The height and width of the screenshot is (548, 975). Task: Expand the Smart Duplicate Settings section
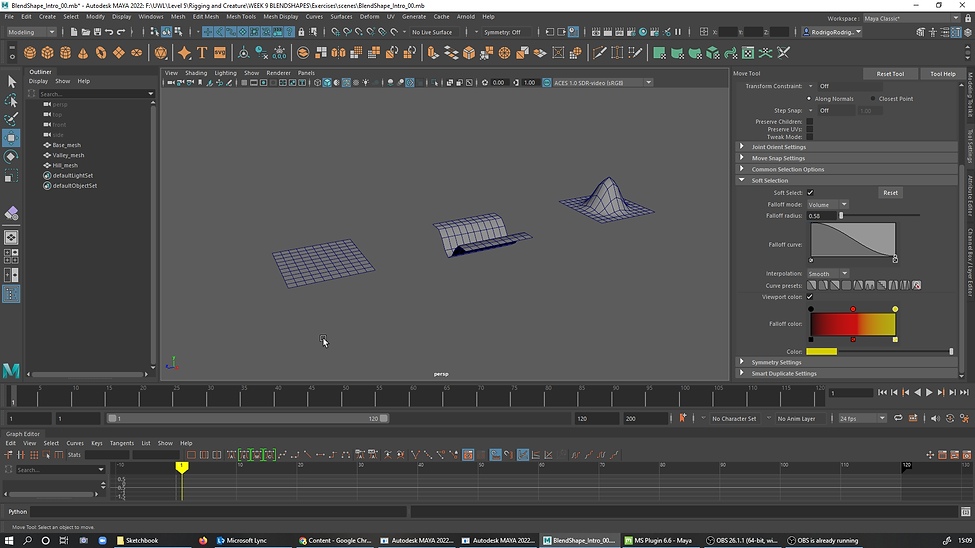click(x=847, y=374)
